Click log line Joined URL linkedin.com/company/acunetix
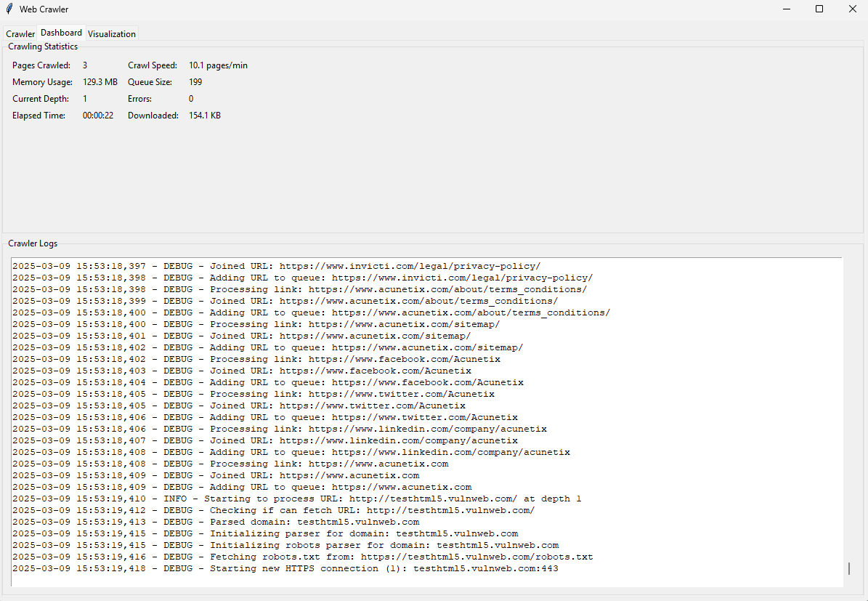 [264, 440]
